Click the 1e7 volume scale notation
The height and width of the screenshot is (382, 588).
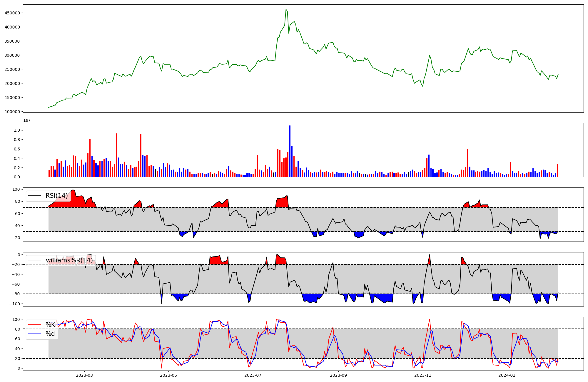27,120
